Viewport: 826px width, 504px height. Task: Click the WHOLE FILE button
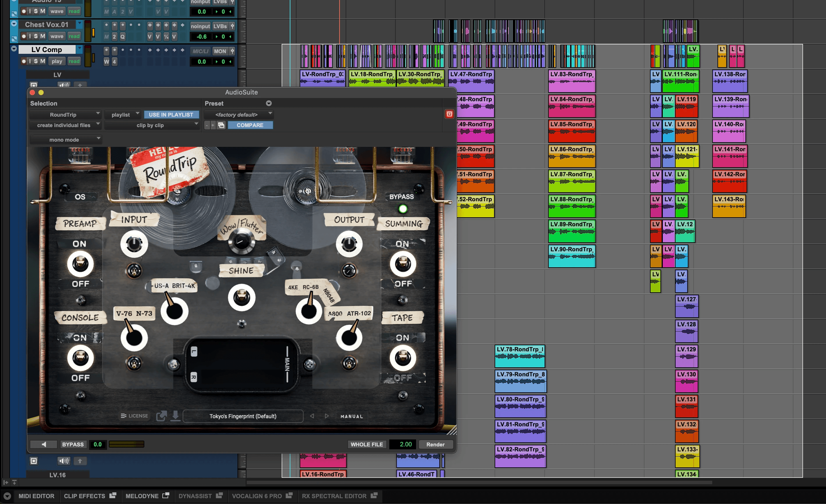367,444
